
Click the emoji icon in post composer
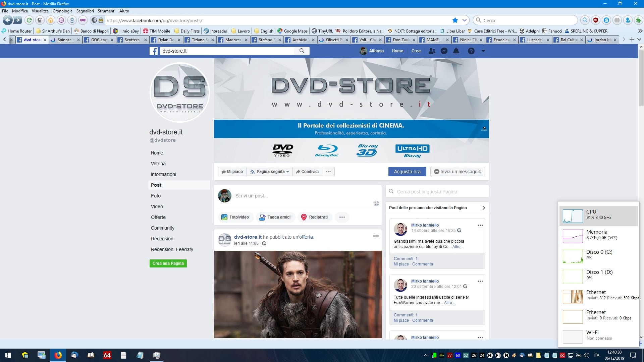tap(376, 203)
